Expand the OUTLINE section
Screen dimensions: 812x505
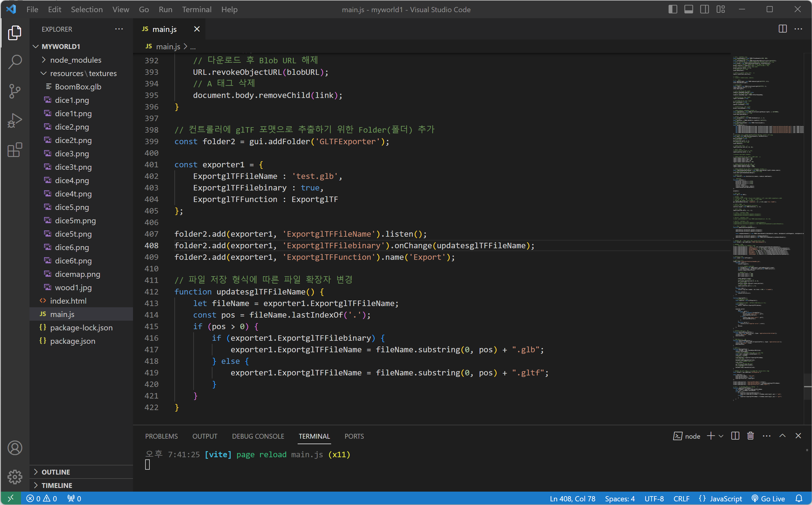coord(55,472)
